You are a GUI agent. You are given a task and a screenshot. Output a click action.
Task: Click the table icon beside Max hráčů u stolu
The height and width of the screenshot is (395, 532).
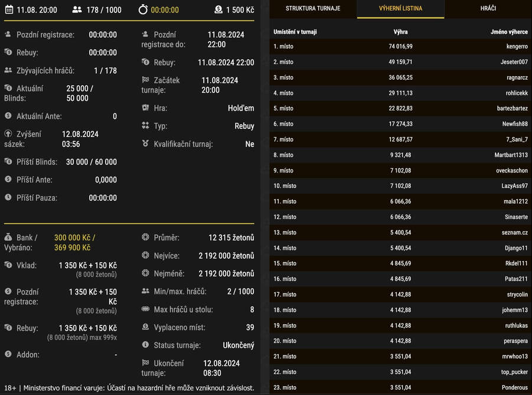click(x=146, y=309)
